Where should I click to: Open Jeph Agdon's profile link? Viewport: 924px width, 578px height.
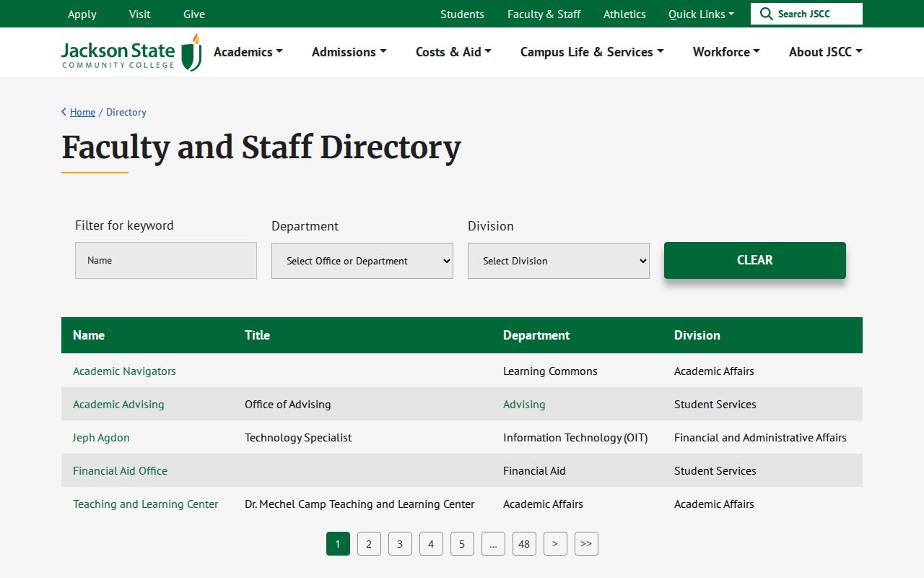[x=101, y=437]
